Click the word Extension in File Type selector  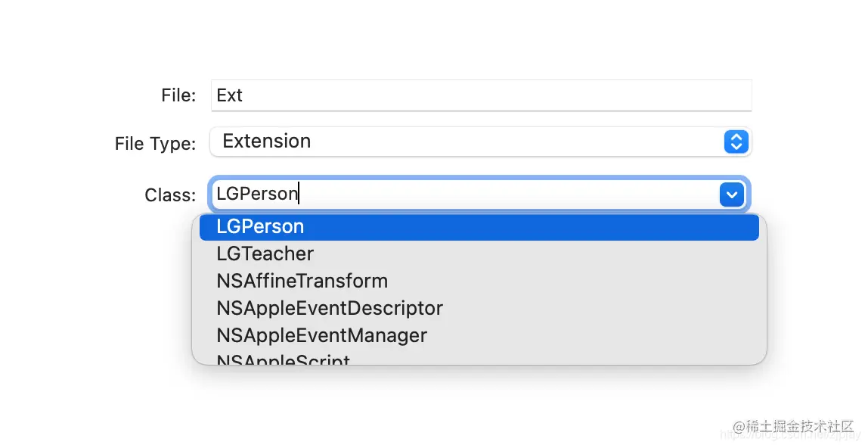click(x=266, y=142)
